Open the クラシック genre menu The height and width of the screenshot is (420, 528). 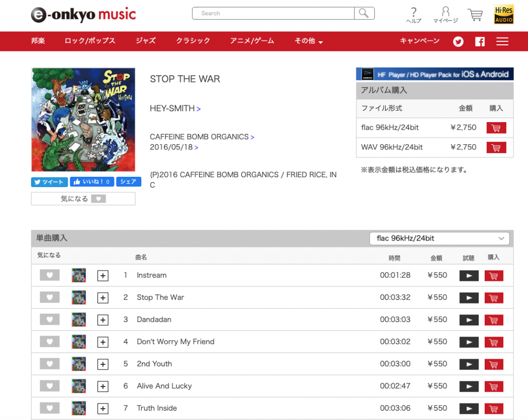[193, 41]
